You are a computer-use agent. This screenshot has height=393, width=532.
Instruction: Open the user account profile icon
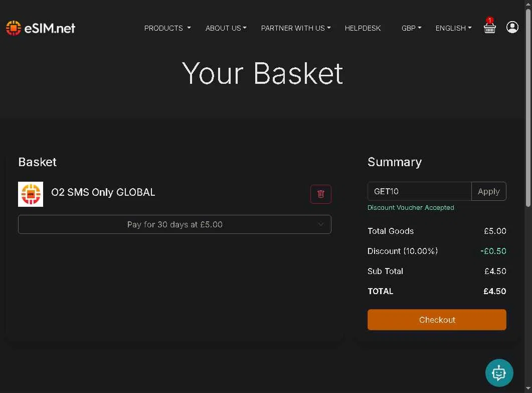tap(512, 27)
